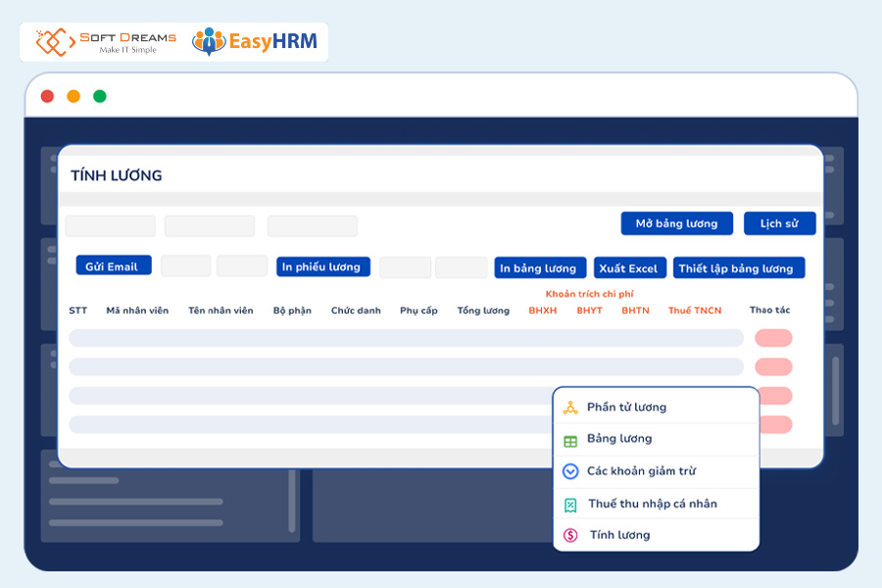Open Thiết lập bảng lương settings

tap(739, 268)
